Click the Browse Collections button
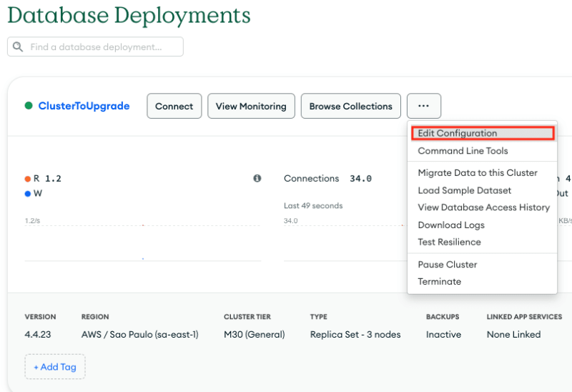Image resolution: width=572 pixels, height=392 pixels. pos(350,106)
